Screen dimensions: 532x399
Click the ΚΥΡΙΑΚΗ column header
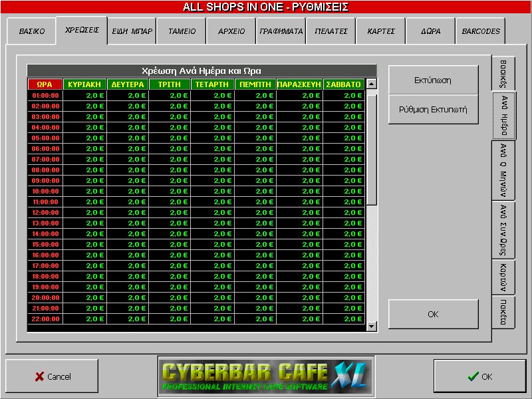tap(85, 84)
